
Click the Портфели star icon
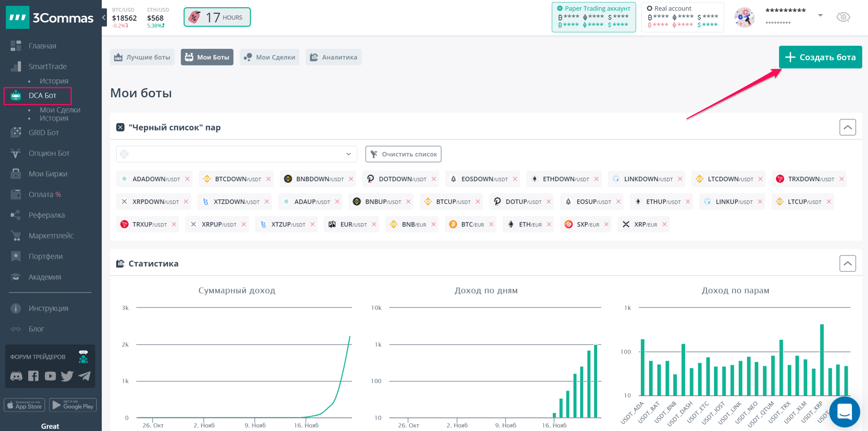[x=16, y=256]
